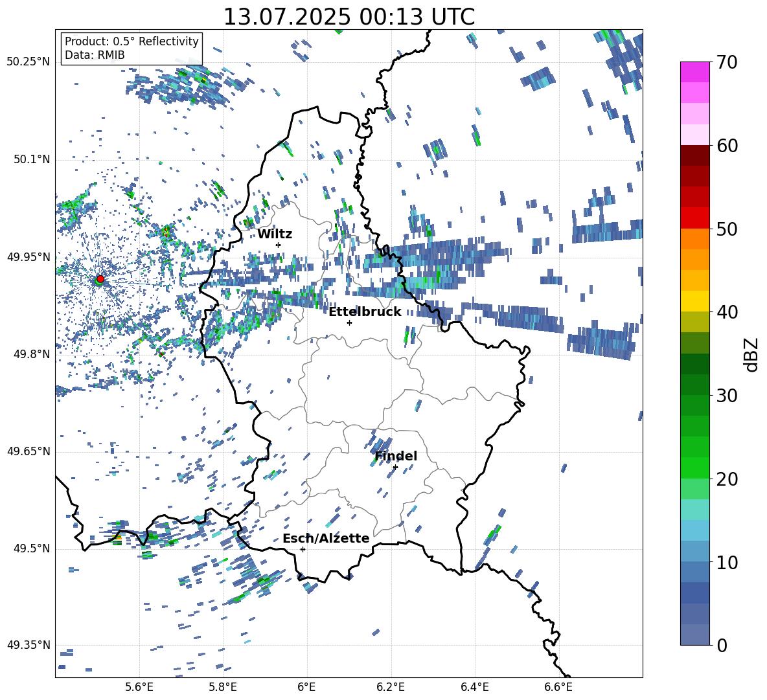Click the 5.8°E longitude axis label
Image resolution: width=767 pixels, height=700 pixels.
pos(223,687)
